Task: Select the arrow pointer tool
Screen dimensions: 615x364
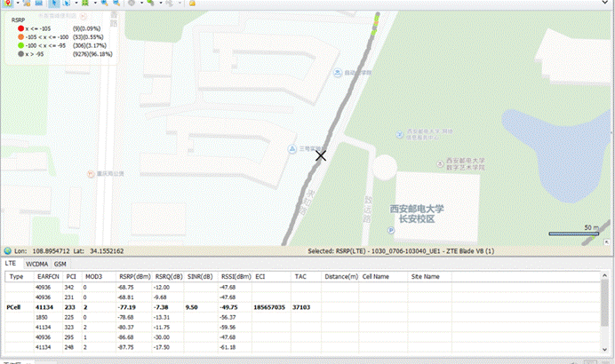Action: pyautogui.click(x=52, y=4)
